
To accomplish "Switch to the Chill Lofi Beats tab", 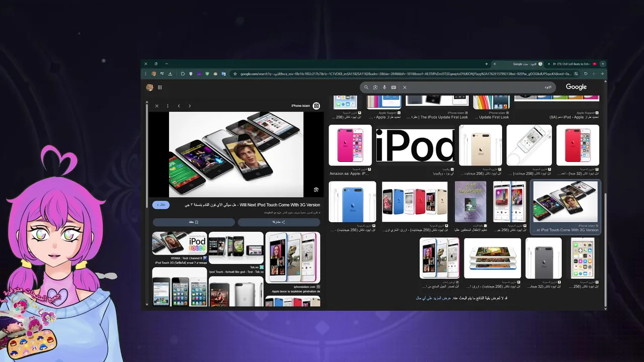I will tap(572, 64).
